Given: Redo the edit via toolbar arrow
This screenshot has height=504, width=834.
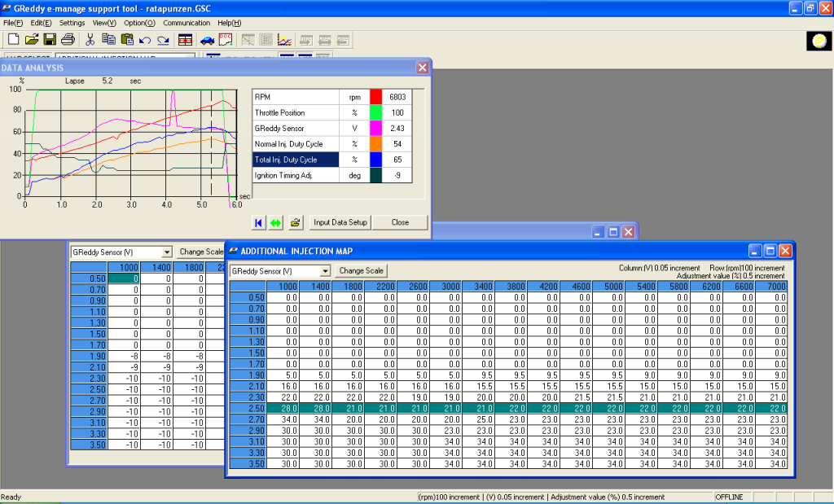Looking at the screenshot, I should [163, 40].
